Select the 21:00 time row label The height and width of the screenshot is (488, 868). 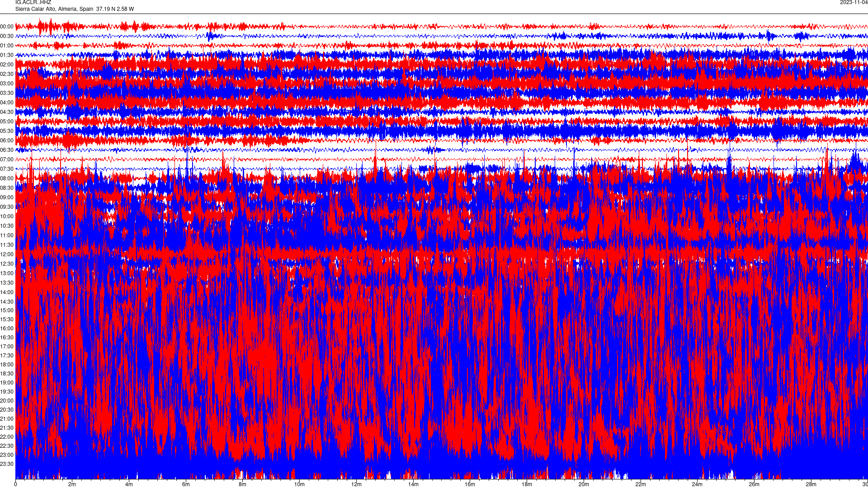tap(7, 419)
